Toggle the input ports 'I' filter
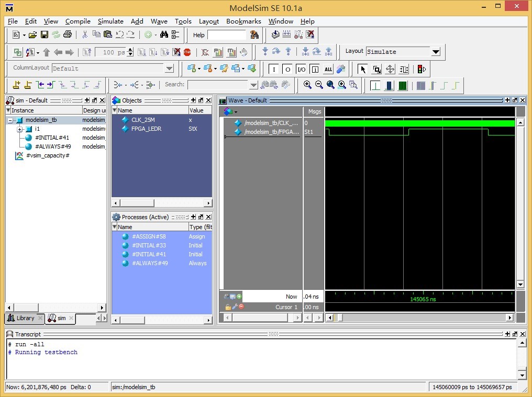This screenshot has width=532, height=397. (274, 69)
